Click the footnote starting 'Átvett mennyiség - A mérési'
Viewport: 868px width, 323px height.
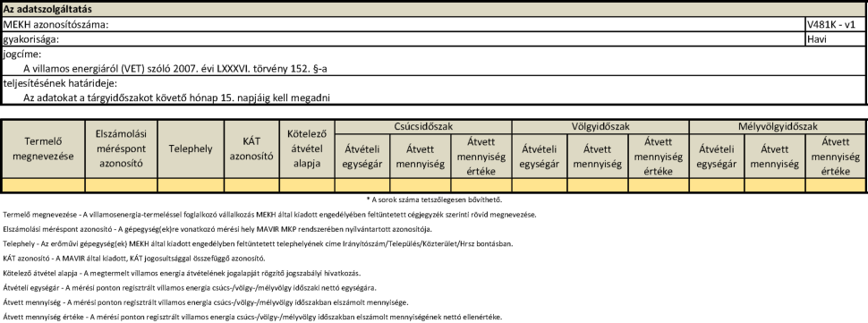click(206, 302)
